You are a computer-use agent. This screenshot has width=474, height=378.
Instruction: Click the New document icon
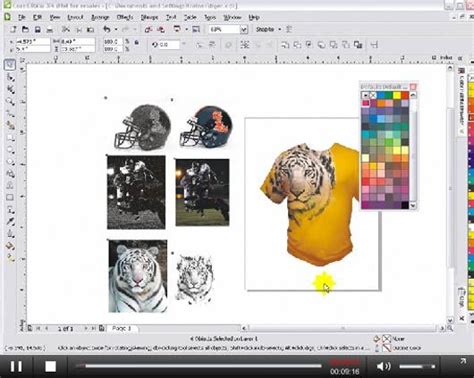coord(13,29)
